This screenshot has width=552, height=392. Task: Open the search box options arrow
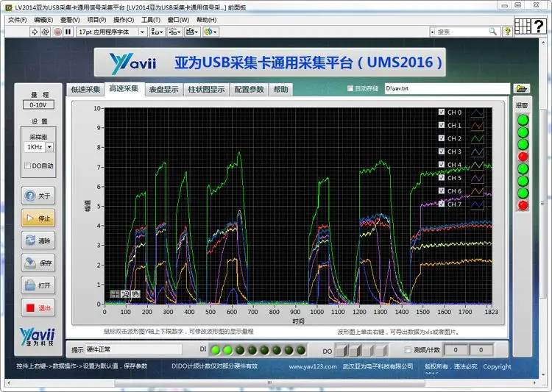click(432, 32)
